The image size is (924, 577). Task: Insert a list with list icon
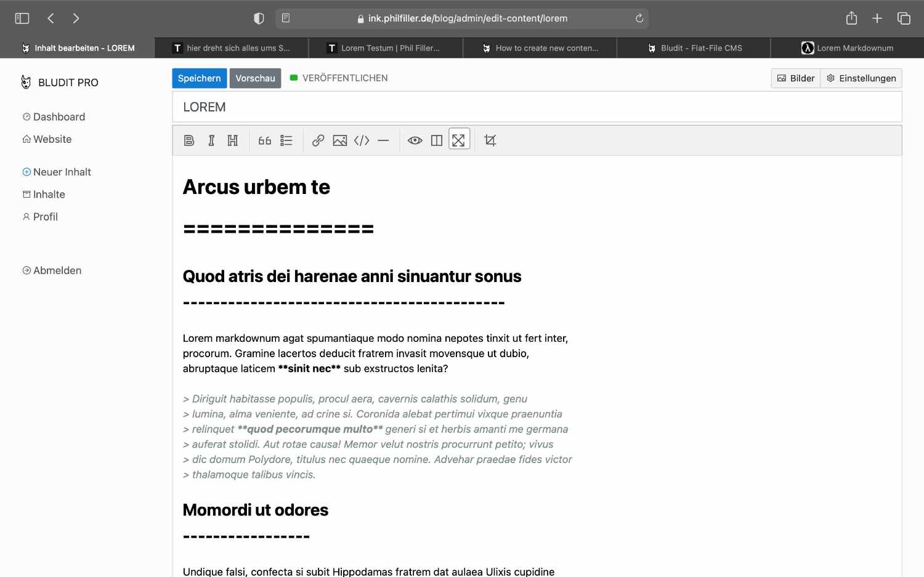click(286, 140)
